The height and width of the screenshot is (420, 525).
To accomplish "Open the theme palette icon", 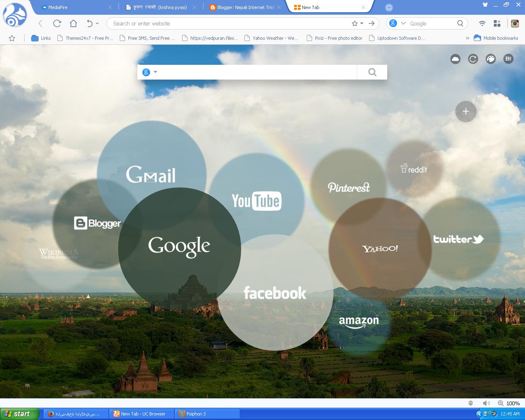I will click(x=491, y=59).
